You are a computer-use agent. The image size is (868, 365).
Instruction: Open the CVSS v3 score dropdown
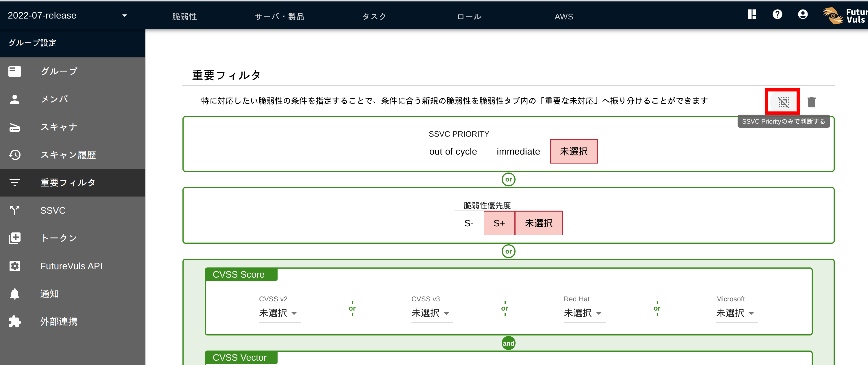click(x=431, y=313)
